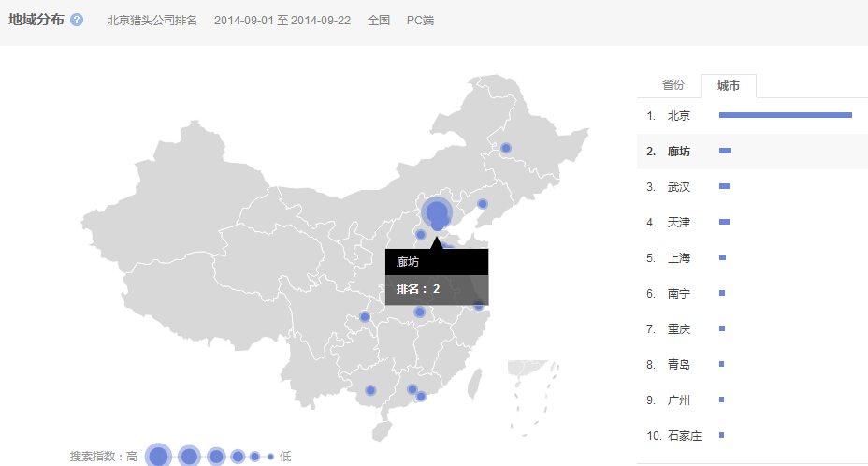Open 天津 from the city rankings
Screen dimensions: 868x466
[x=679, y=223]
